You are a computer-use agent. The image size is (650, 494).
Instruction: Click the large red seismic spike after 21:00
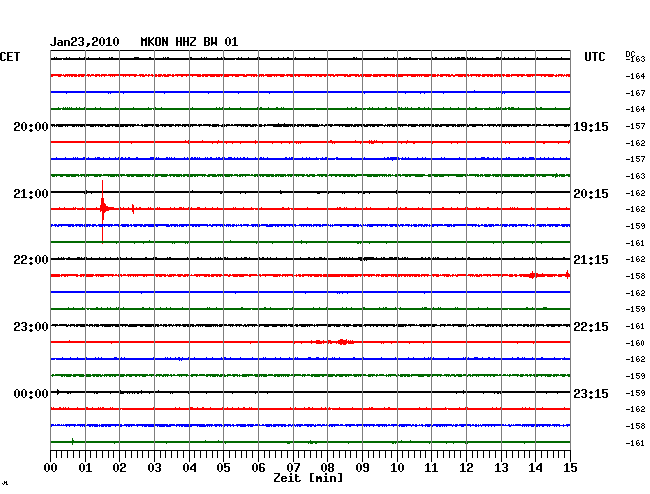103,211
